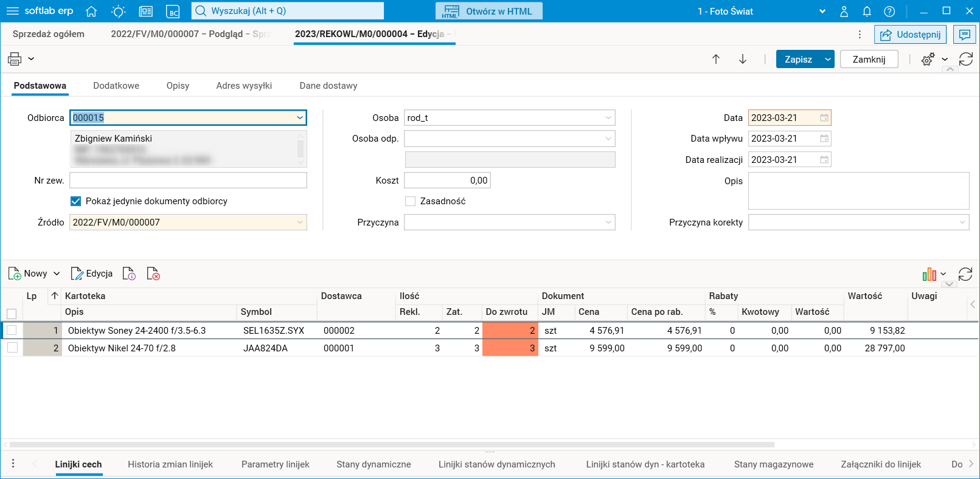Open calendar picker for Data wpływu

click(824, 139)
